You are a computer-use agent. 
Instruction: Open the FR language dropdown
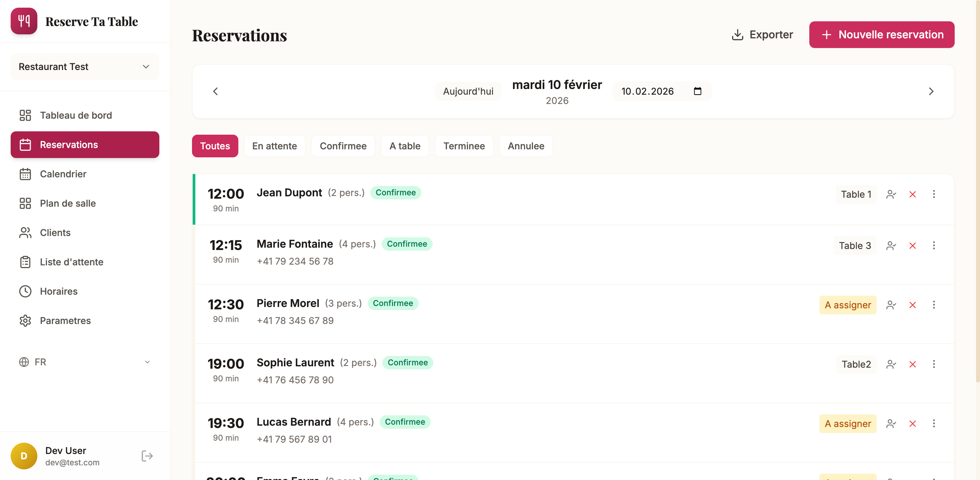[85, 362]
